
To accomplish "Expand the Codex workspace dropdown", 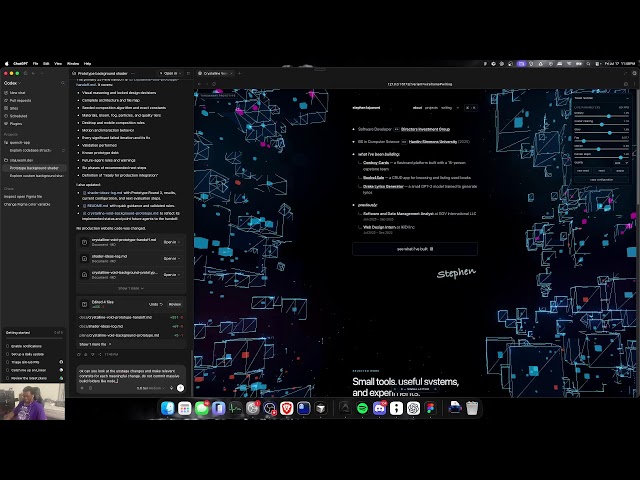I will (12, 83).
